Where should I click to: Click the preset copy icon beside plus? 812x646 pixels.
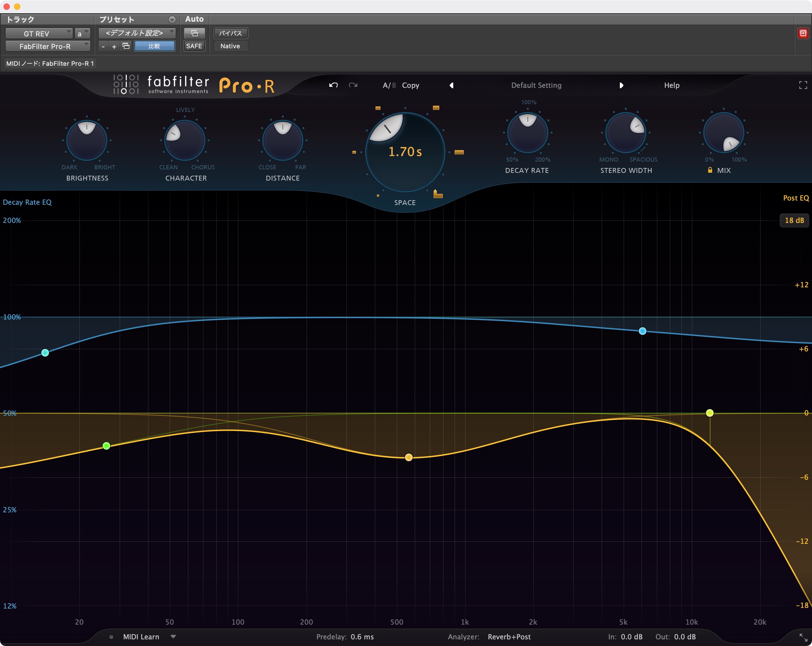pos(126,46)
